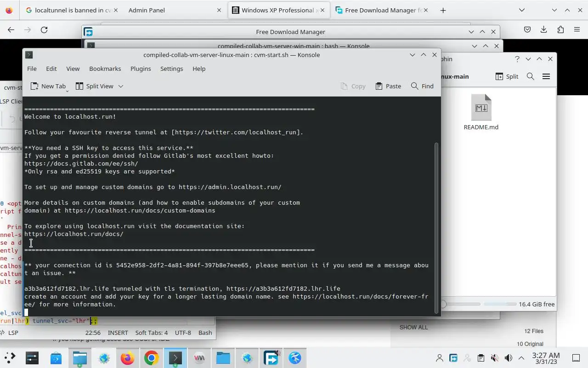Open Firefox View icon in tab strip

click(9, 10)
